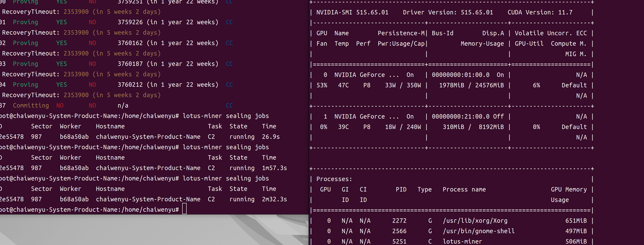Click the "Committing" sector state text

[x=31, y=106]
